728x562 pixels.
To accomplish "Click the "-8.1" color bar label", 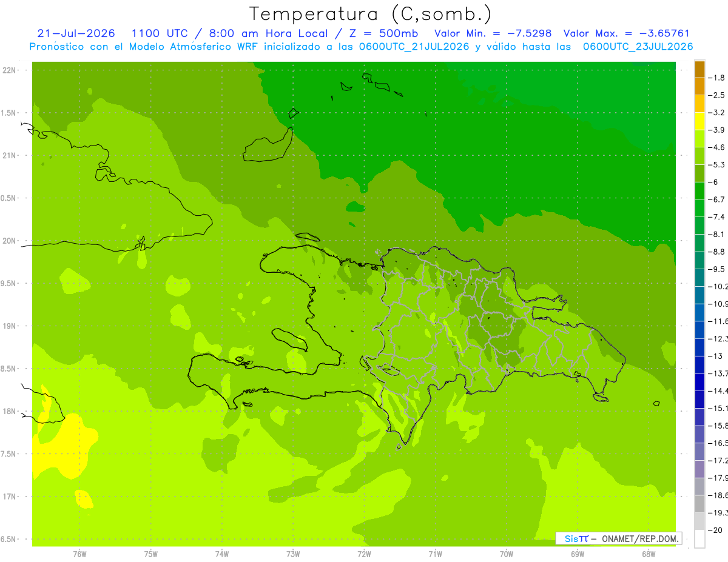I will point(716,234).
